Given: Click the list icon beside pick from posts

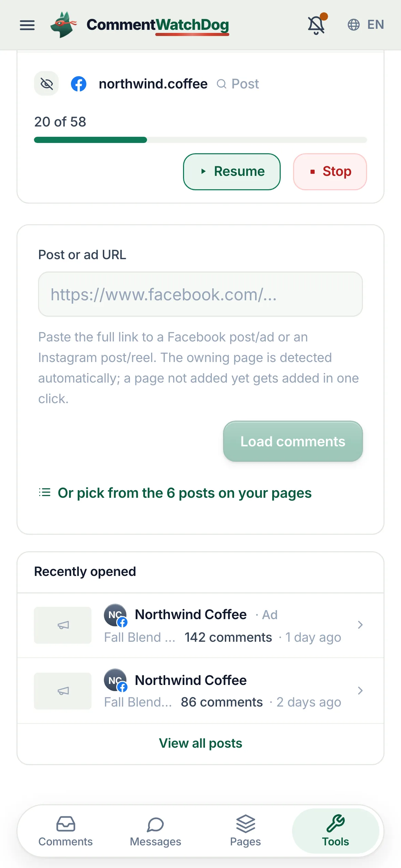Looking at the screenshot, I should tap(45, 493).
